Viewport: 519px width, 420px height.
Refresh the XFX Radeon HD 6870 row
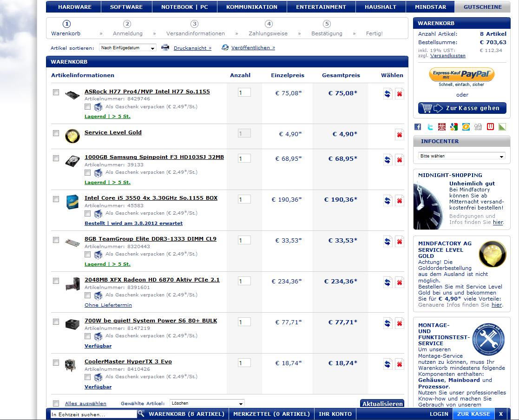coord(388,282)
